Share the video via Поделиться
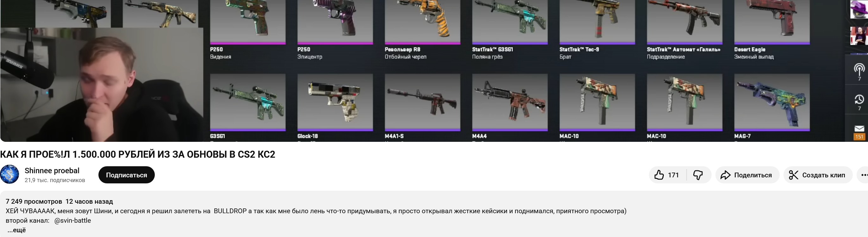The image size is (868, 237). tap(747, 175)
